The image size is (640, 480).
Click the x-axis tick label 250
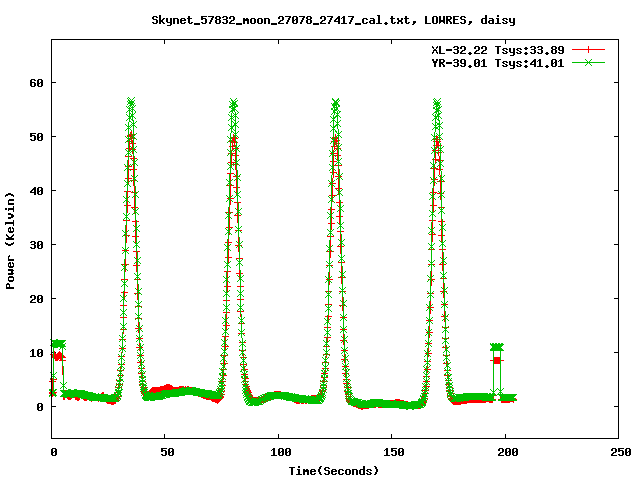[621, 452]
